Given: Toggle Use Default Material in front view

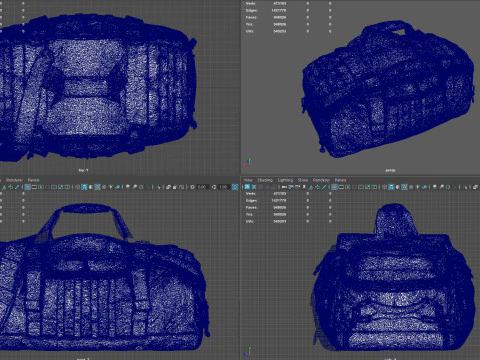Looking at the screenshot, I should click(x=91, y=187).
